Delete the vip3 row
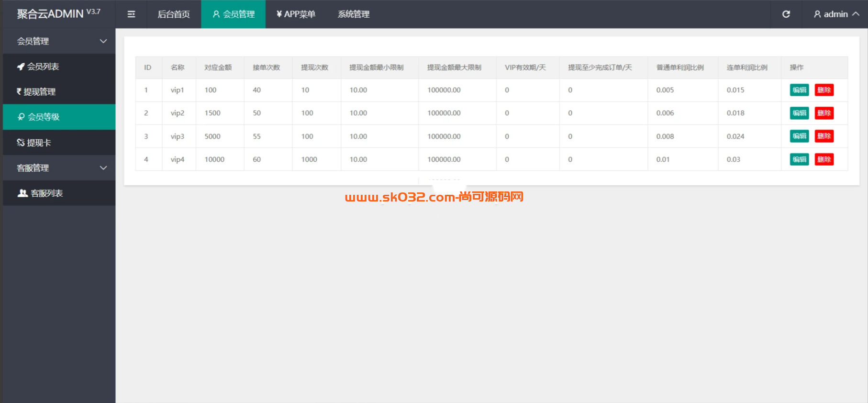This screenshot has width=868, height=403. click(x=824, y=136)
